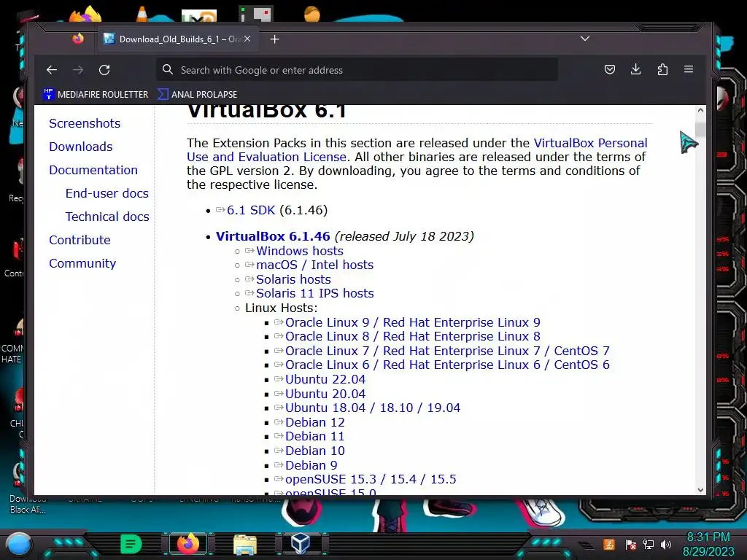Expand the list all tabs chevron
The height and width of the screenshot is (560, 747).
[x=585, y=39]
